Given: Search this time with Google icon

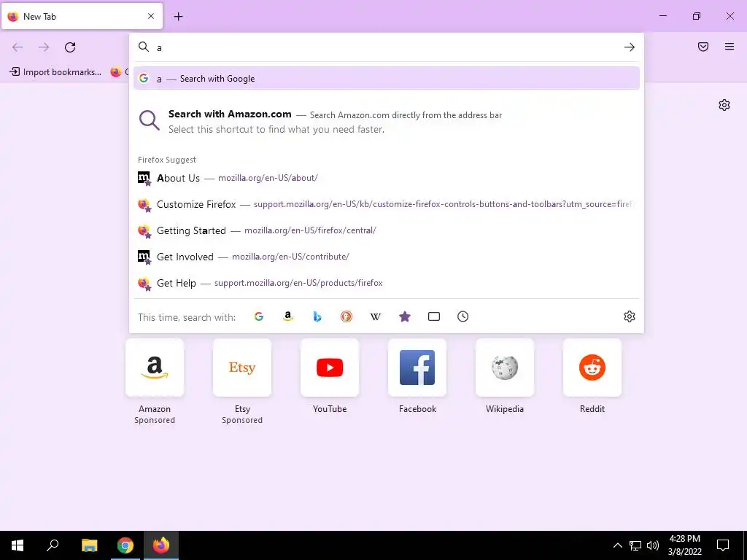Looking at the screenshot, I should click(x=259, y=316).
